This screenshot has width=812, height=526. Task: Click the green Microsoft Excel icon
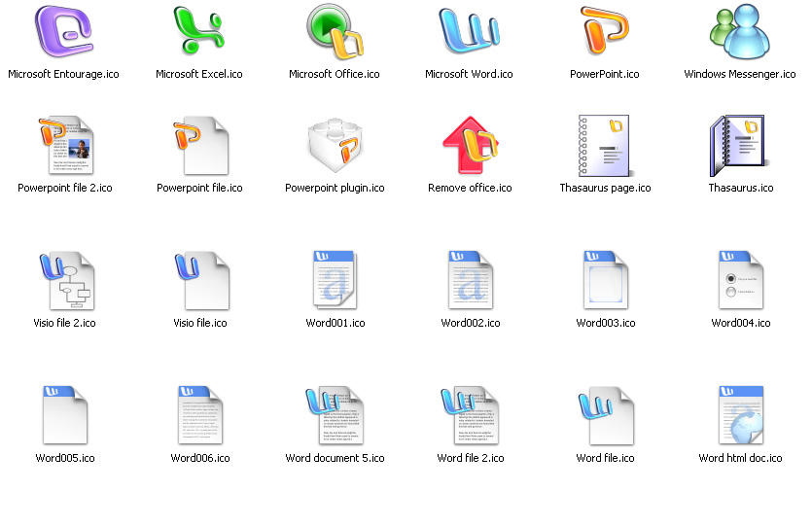pyautogui.click(x=198, y=30)
